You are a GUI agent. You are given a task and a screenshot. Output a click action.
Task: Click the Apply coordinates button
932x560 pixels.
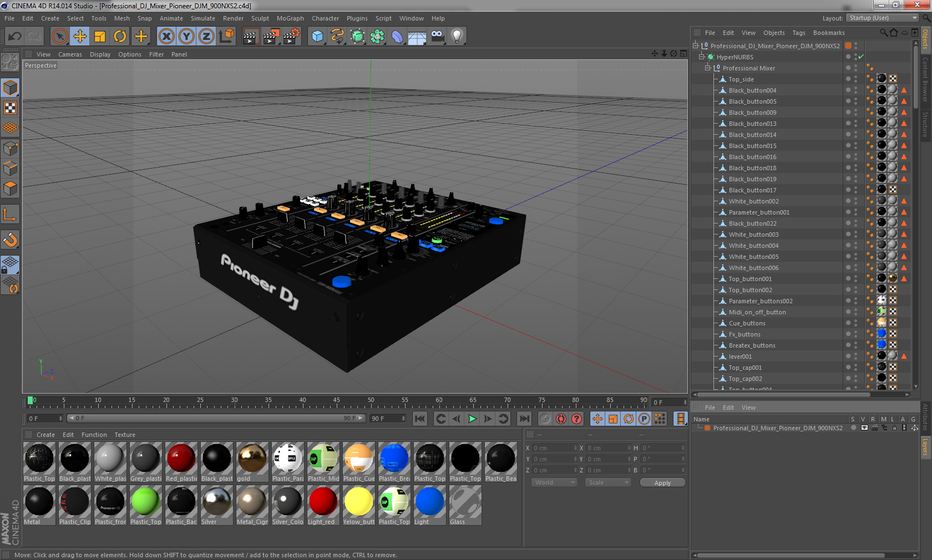(662, 483)
